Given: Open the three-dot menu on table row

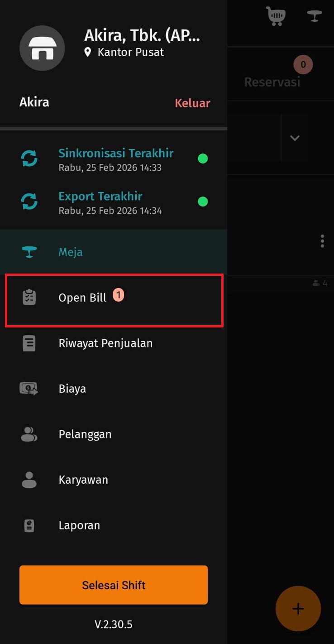Looking at the screenshot, I should [322, 241].
